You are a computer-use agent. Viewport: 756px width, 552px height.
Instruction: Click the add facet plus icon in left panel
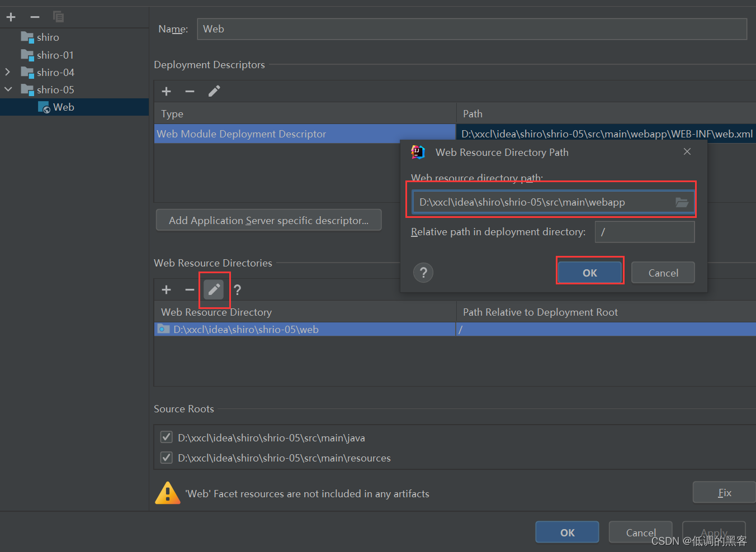pos(11,17)
